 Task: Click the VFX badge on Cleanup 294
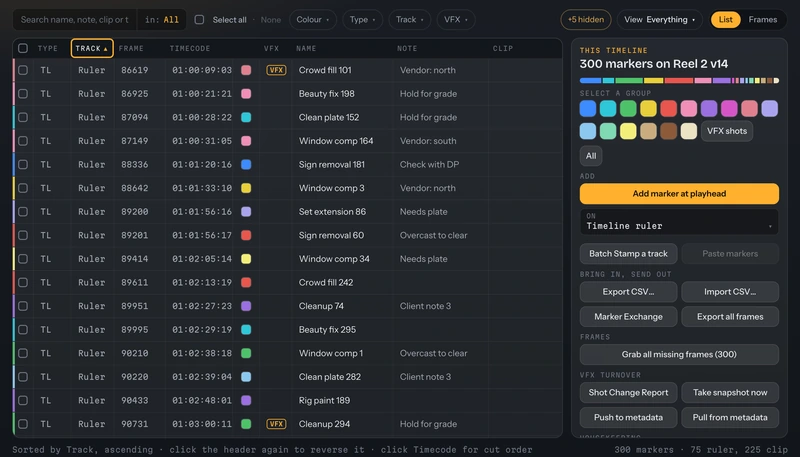pyautogui.click(x=276, y=424)
